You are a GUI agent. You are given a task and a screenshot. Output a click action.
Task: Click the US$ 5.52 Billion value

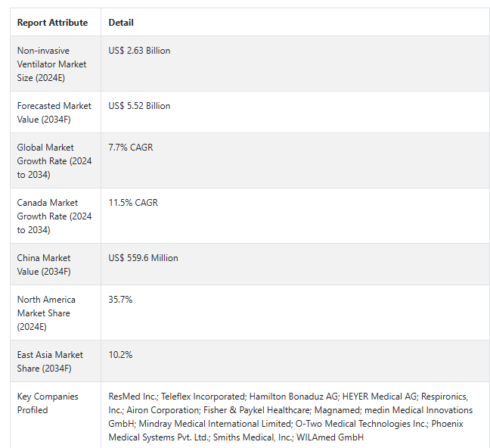(139, 106)
